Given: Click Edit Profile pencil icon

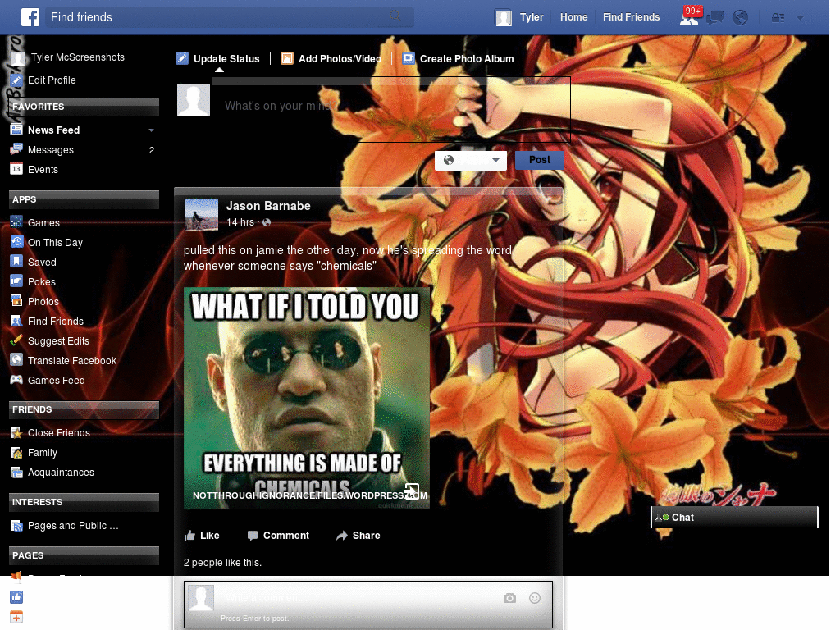Looking at the screenshot, I should (16, 80).
